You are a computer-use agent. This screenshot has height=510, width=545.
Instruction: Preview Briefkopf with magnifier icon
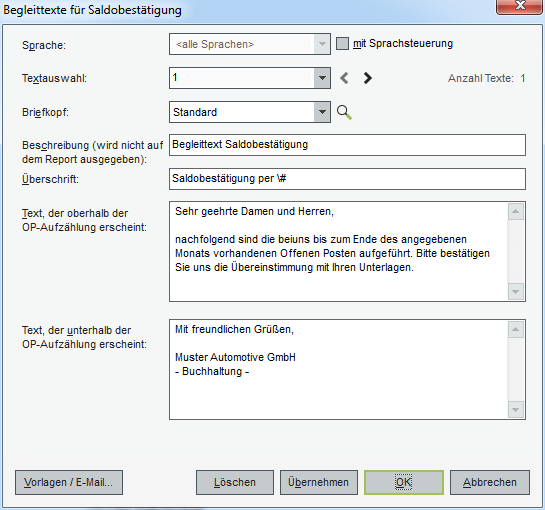(344, 112)
